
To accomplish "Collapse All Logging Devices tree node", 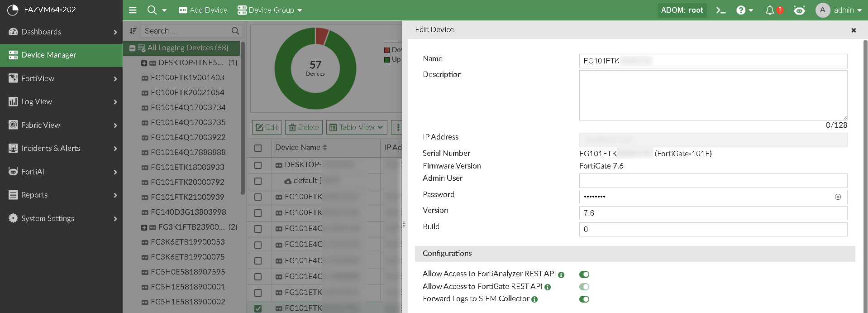I will click(x=132, y=48).
